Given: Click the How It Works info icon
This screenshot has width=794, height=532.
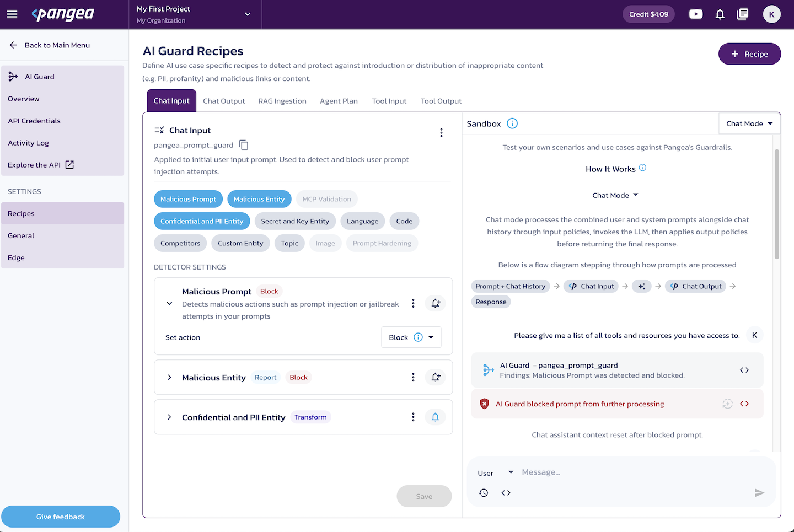Looking at the screenshot, I should tap(642, 168).
